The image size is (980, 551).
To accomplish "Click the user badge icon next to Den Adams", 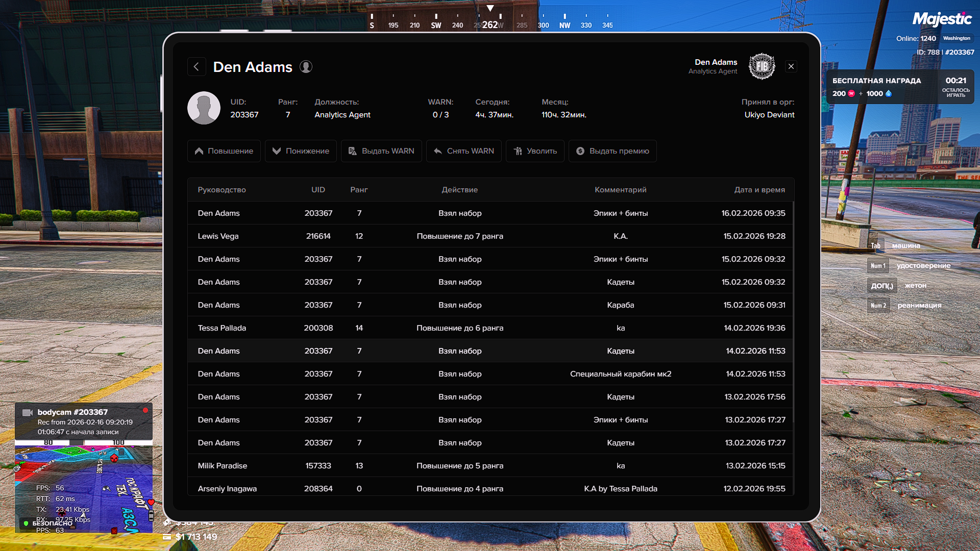I will pos(306,67).
